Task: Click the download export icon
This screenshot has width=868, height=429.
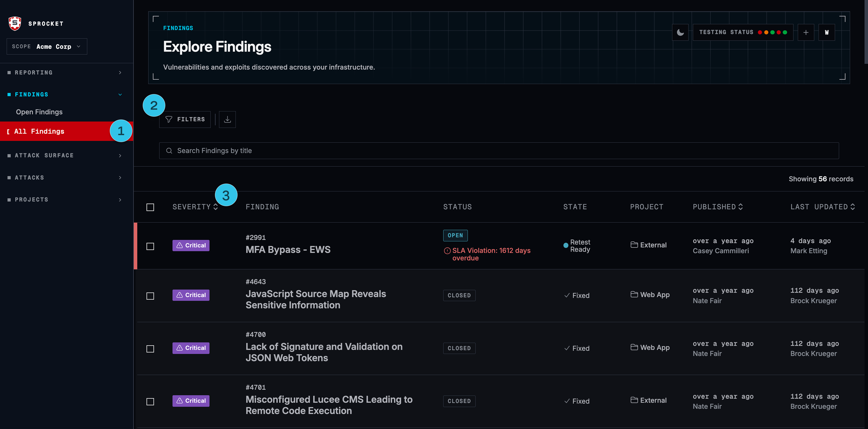Action: tap(227, 120)
